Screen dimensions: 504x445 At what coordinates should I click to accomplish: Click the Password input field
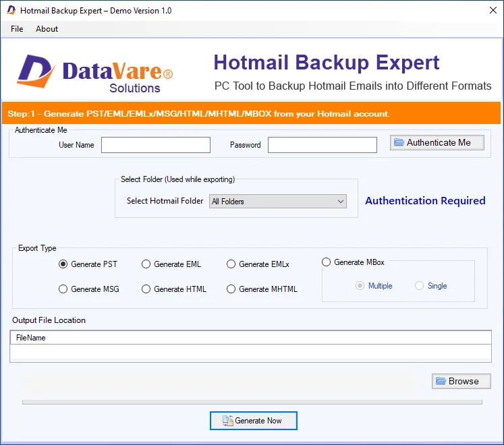323,145
